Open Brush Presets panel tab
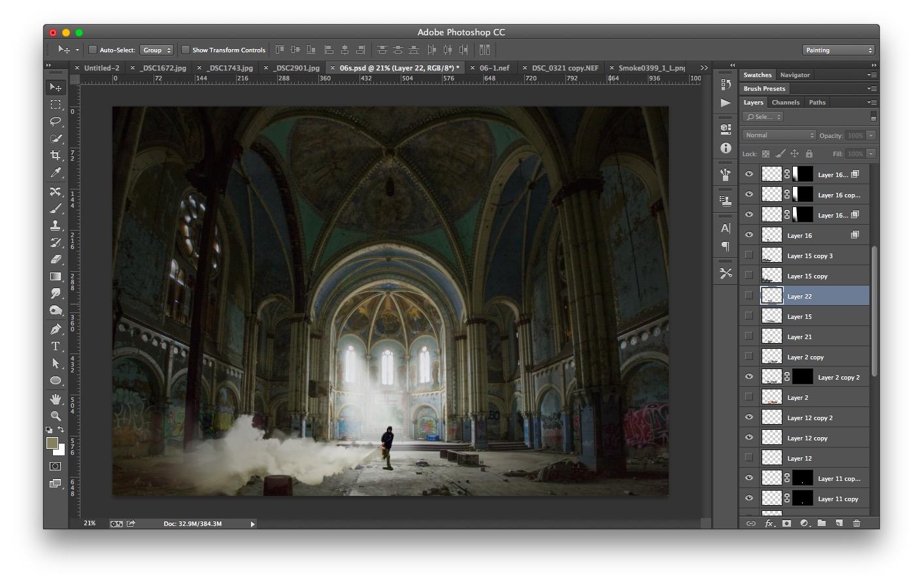 (764, 89)
